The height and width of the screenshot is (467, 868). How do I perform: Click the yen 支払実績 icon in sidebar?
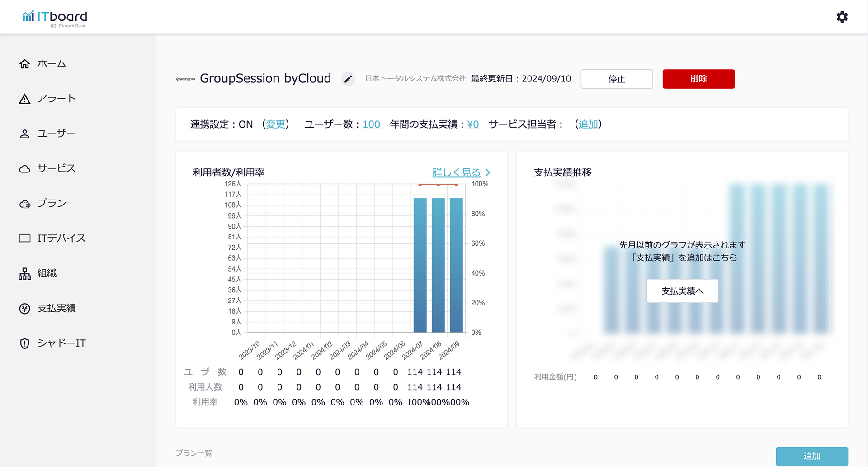[x=25, y=309]
